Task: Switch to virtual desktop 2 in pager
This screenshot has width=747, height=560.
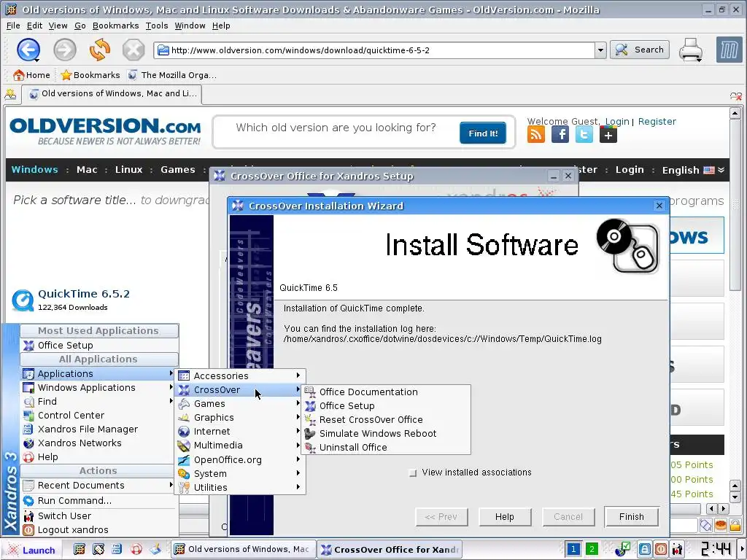Action: tap(592, 550)
